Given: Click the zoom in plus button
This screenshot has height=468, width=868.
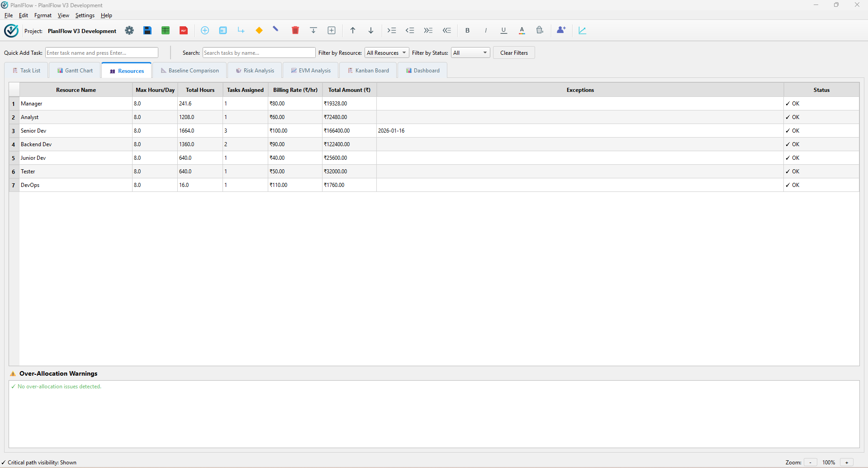Looking at the screenshot, I should (x=847, y=462).
